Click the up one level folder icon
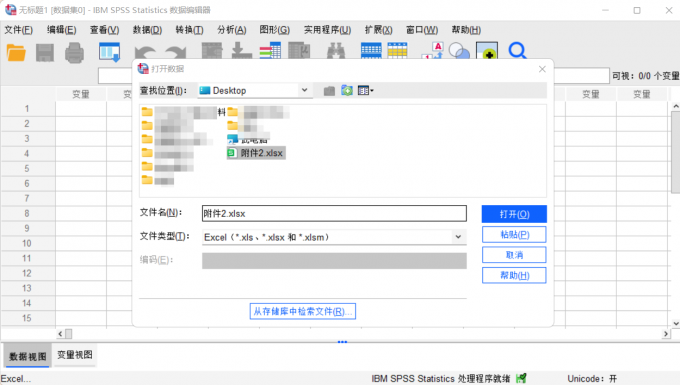 click(x=329, y=91)
